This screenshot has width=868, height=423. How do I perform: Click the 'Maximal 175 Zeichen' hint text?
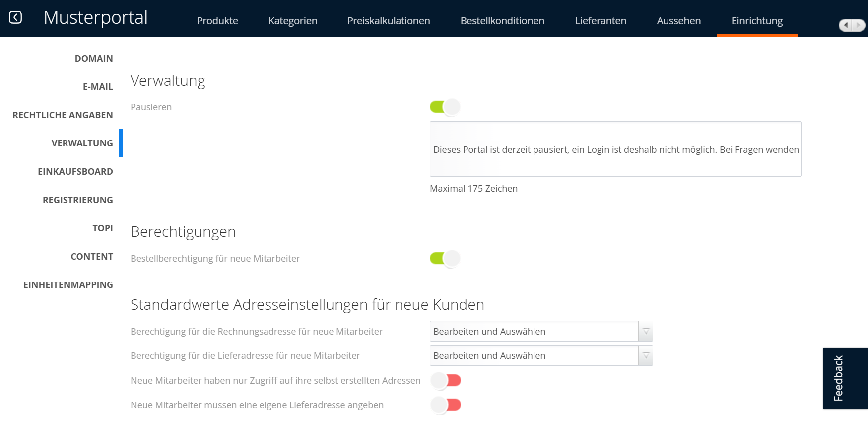[x=473, y=189]
